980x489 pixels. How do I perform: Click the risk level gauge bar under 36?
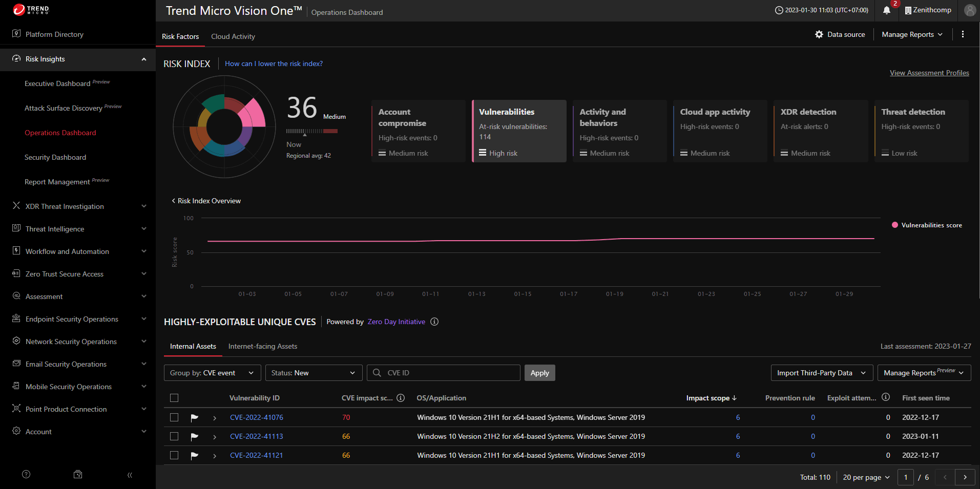pos(312,131)
